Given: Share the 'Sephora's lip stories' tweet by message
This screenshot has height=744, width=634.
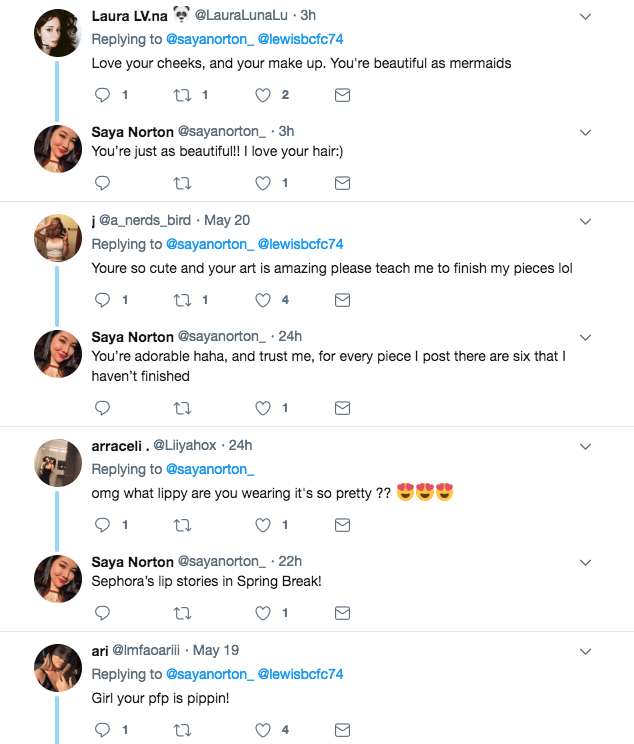Looking at the screenshot, I should pyautogui.click(x=341, y=612).
